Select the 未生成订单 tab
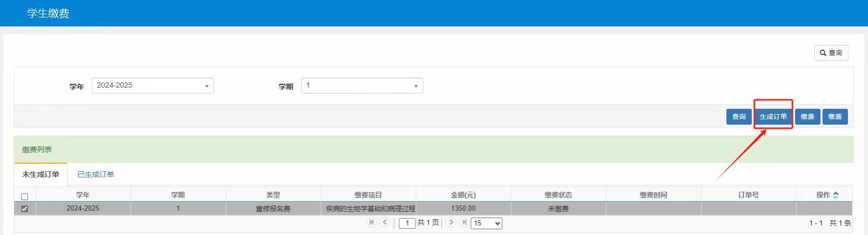This screenshot has width=868, height=235. pos(41,174)
